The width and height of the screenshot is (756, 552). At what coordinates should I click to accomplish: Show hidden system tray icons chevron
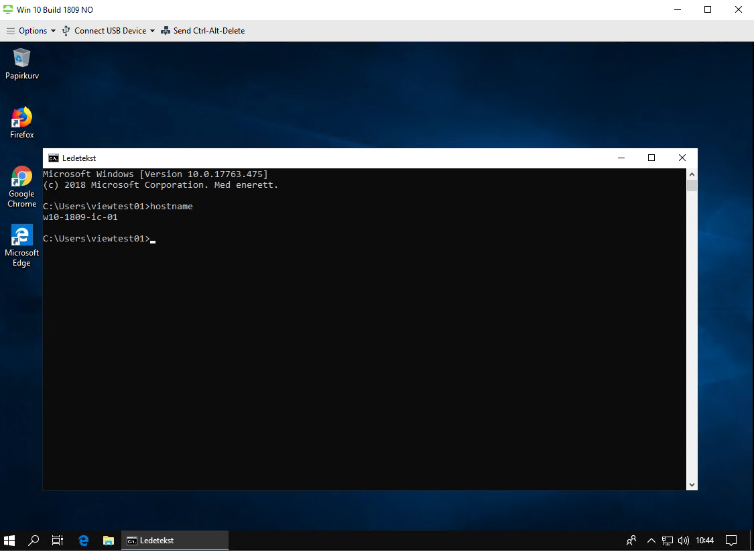[x=651, y=540]
